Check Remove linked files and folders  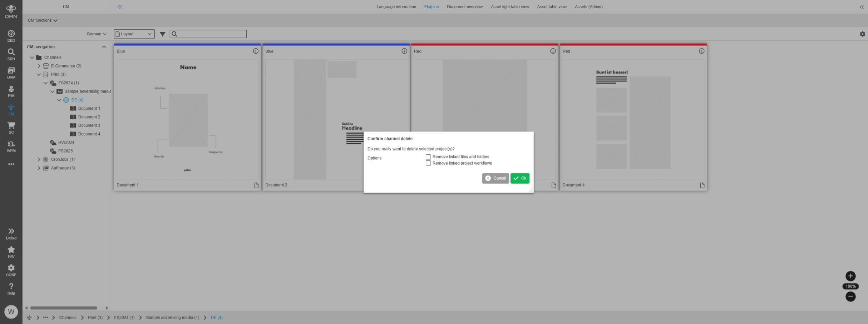coord(428,157)
